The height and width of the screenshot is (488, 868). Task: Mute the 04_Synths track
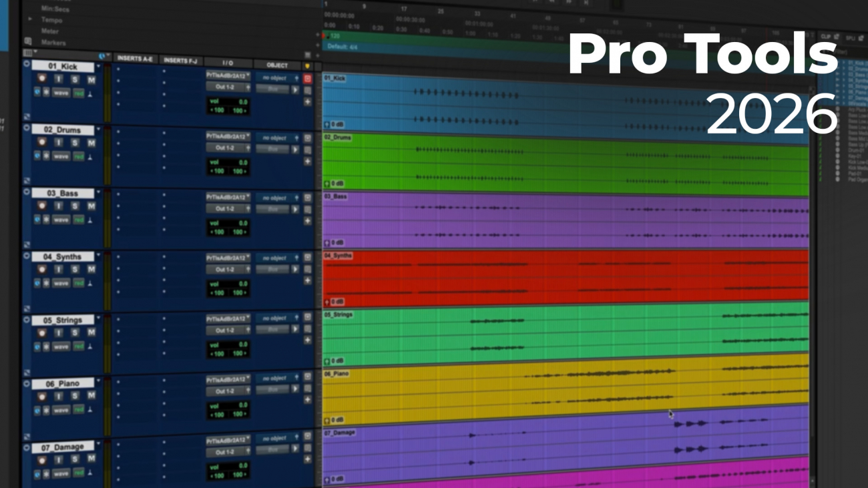tap(91, 270)
